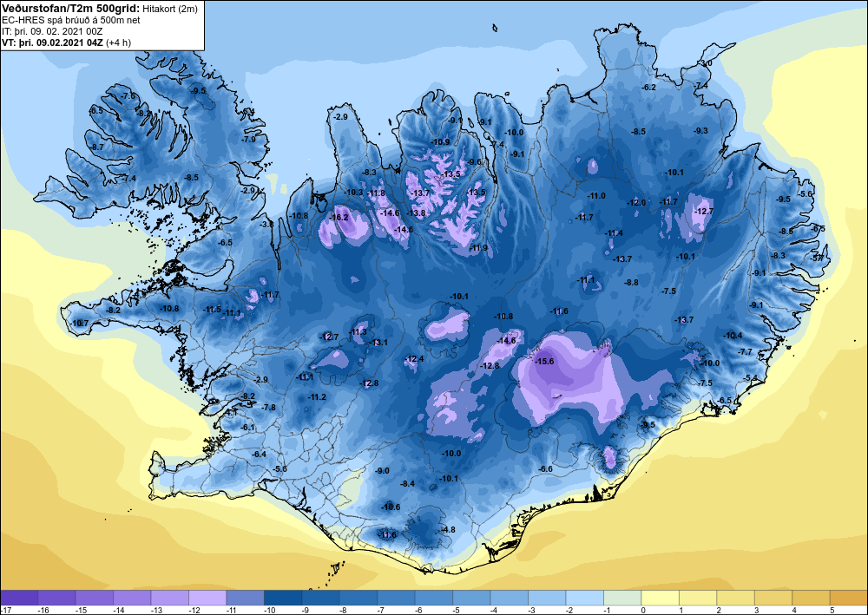The image size is (868, 615).
Task: Click the legend color swatch labeled -17
Action: pyautogui.click(x=19, y=598)
